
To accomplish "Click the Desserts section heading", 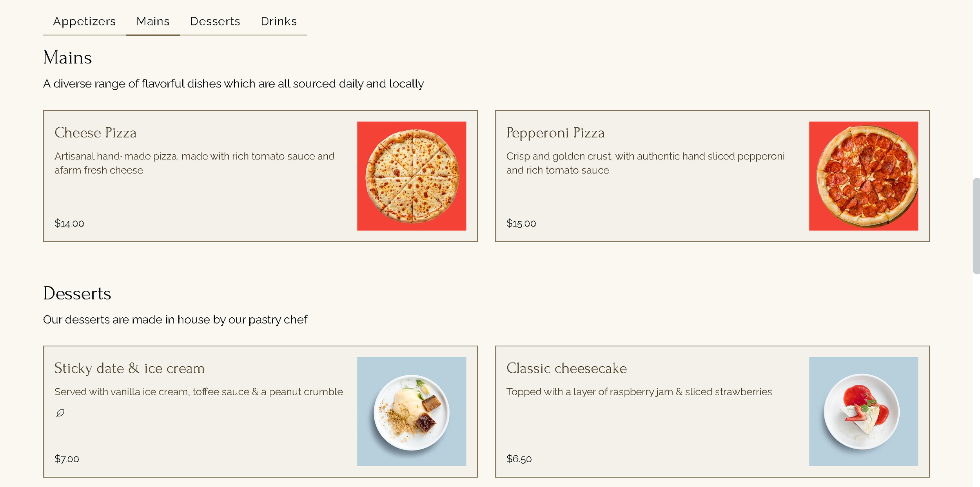I will [x=77, y=293].
